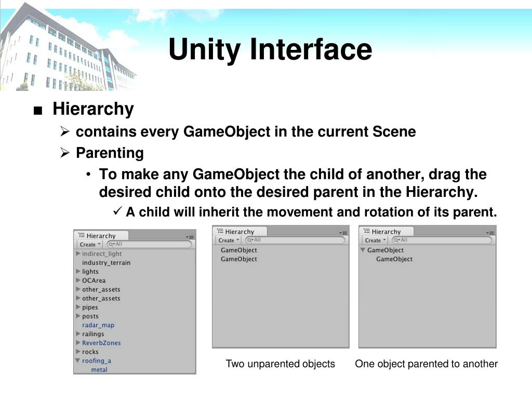Select the roofing_a item

coord(97,361)
